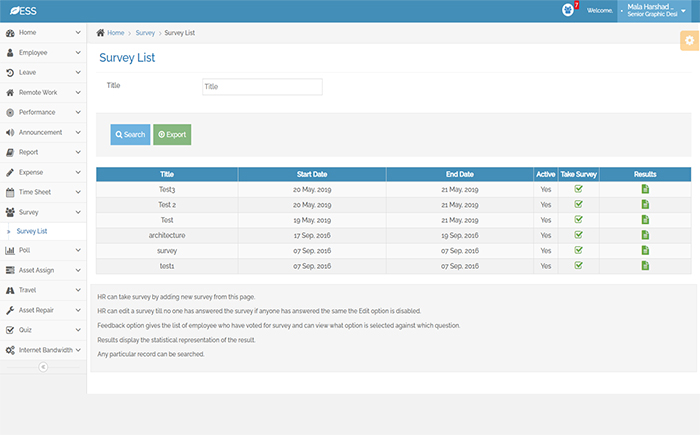The image size is (700, 435).
Task: Select Survey List in sidebar
Action: [32, 231]
